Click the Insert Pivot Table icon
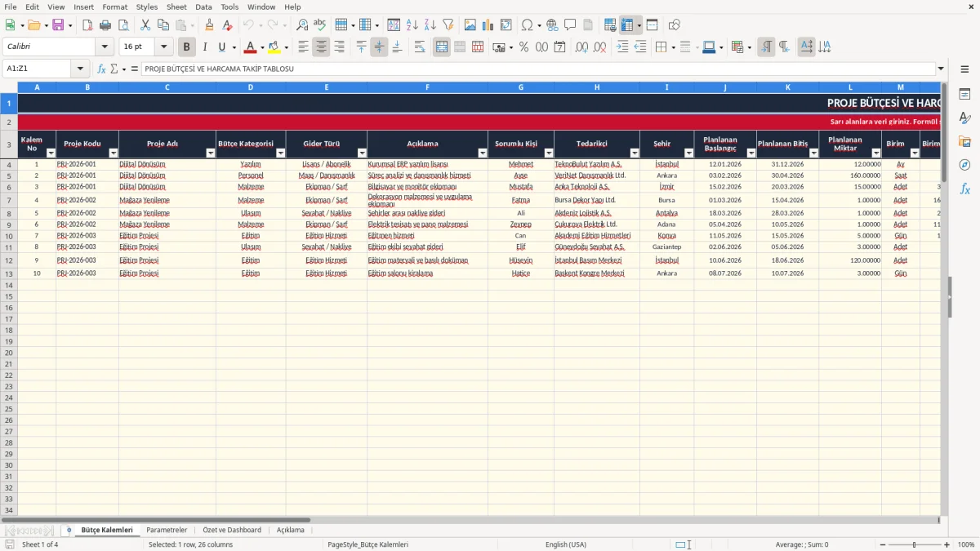 pyautogui.click(x=506, y=25)
